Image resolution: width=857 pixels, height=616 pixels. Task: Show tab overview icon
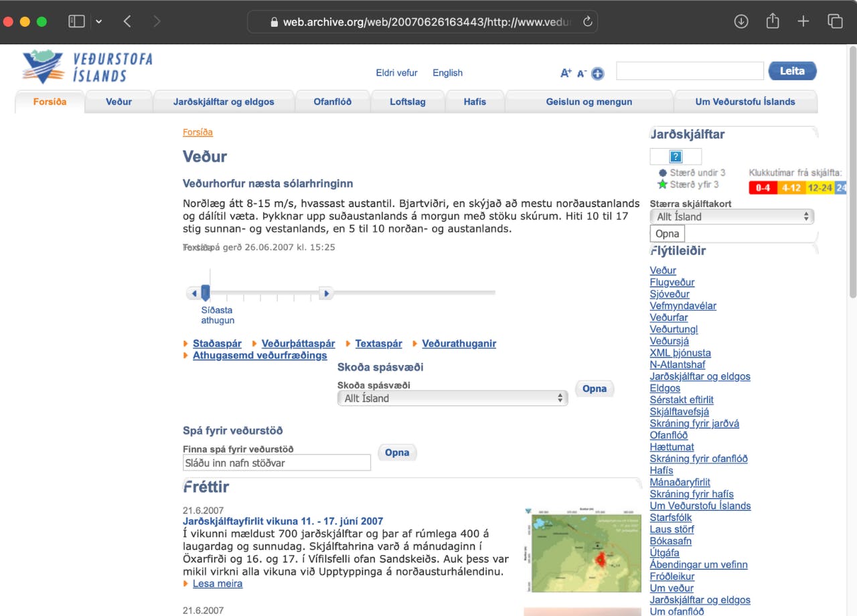[x=835, y=21]
